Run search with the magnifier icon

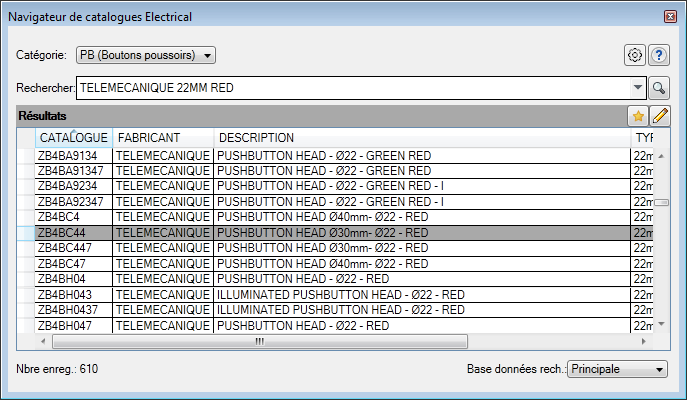[x=659, y=88]
